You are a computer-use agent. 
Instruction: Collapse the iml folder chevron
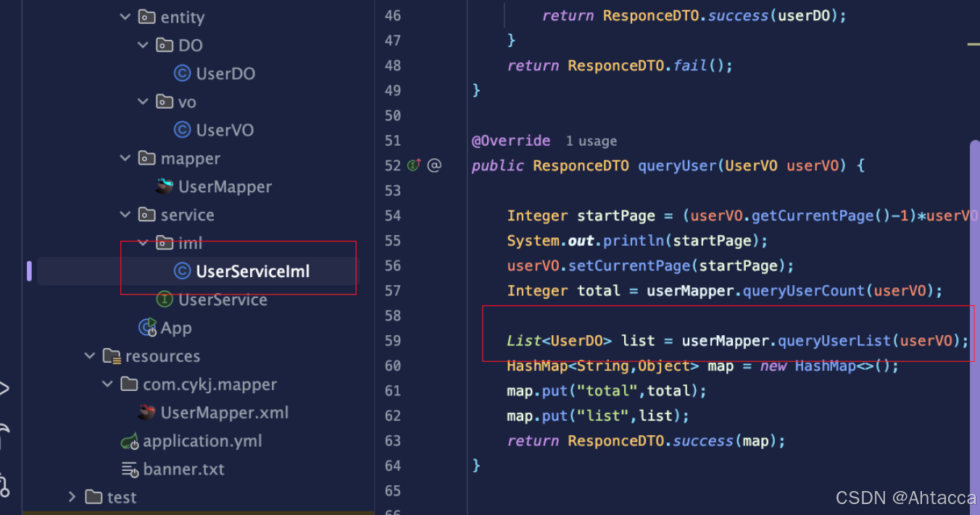pos(144,243)
